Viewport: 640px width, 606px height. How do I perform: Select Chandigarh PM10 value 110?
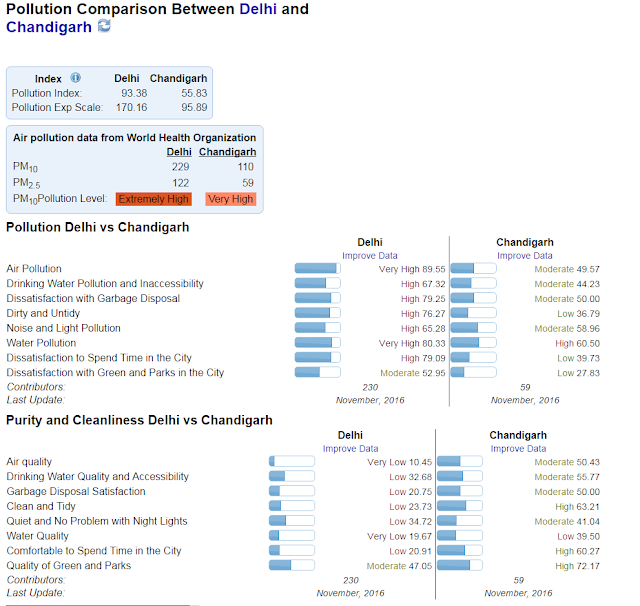coord(246,167)
